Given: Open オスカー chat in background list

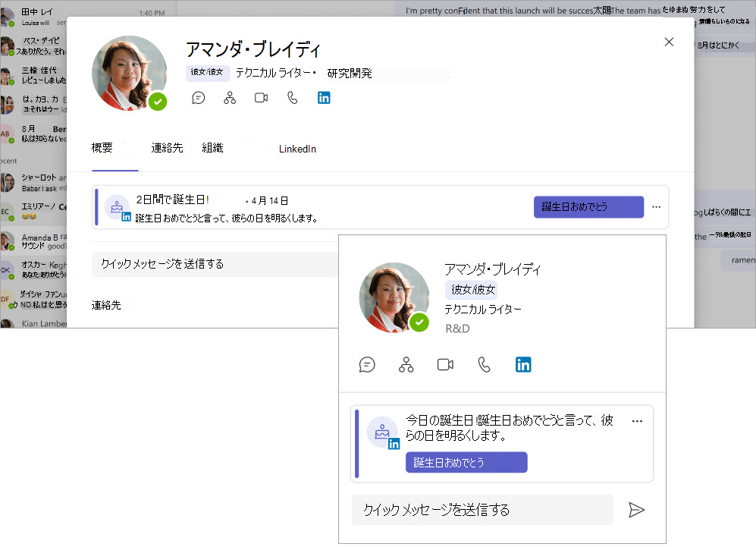Looking at the screenshot, I should pos(34,269).
